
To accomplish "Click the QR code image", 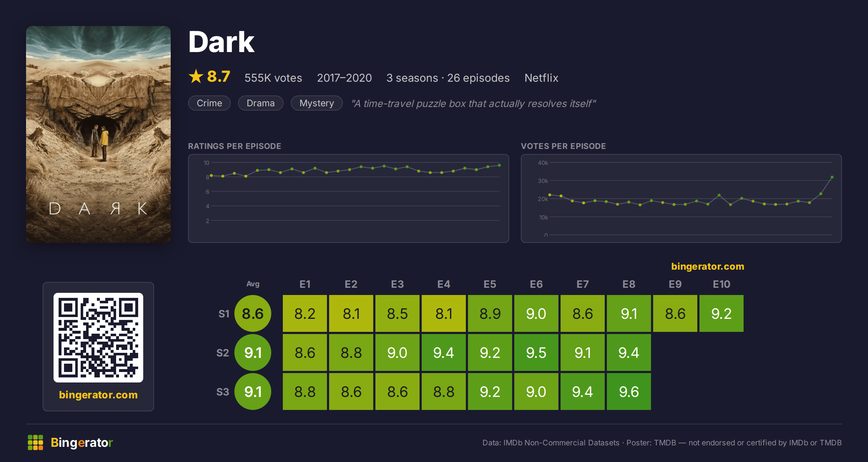I will (98, 337).
